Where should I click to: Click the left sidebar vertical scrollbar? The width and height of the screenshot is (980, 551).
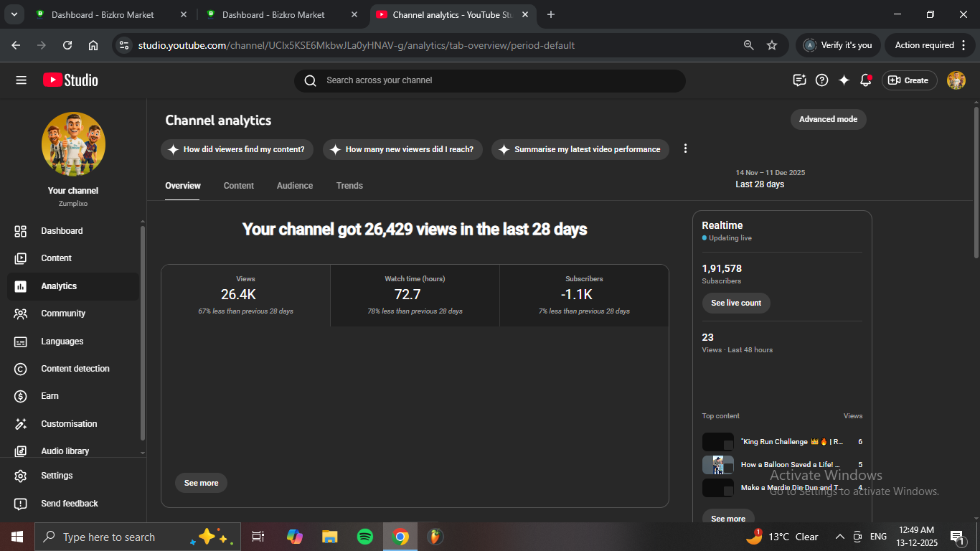click(x=143, y=333)
